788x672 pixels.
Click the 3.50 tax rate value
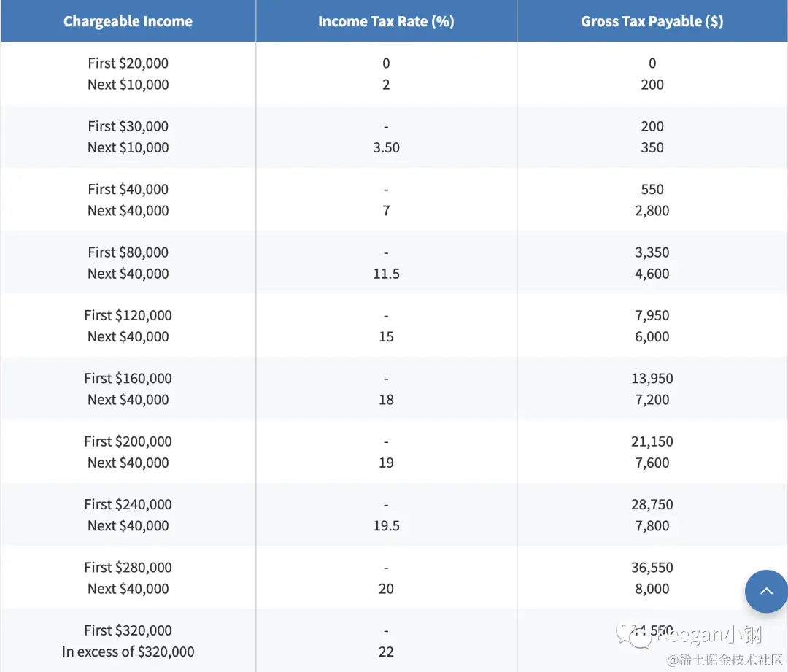point(386,147)
